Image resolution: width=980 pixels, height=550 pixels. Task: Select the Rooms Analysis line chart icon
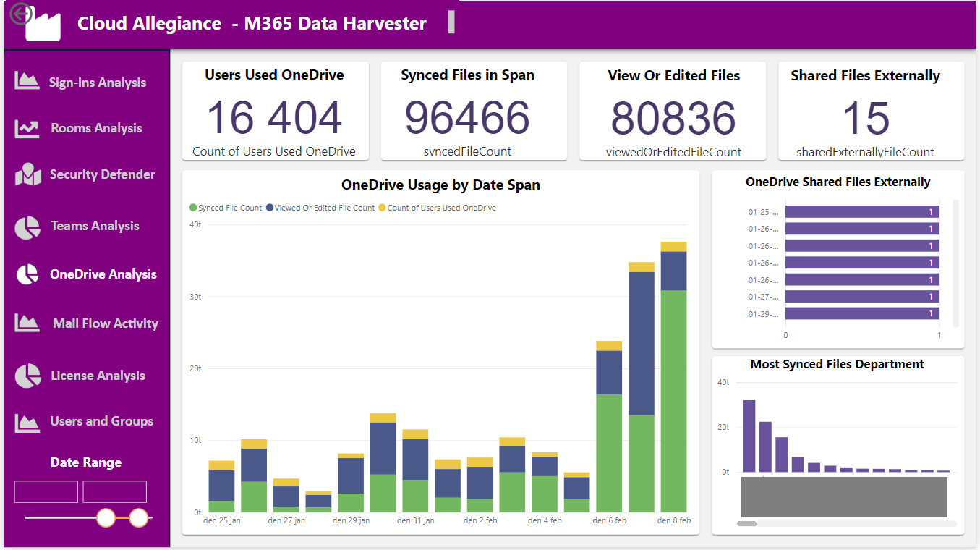[x=27, y=128]
